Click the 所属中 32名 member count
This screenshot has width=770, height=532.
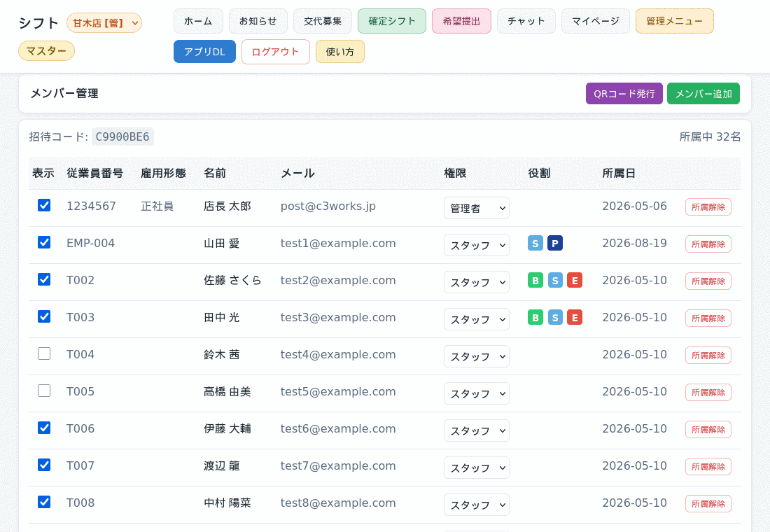coord(710,136)
